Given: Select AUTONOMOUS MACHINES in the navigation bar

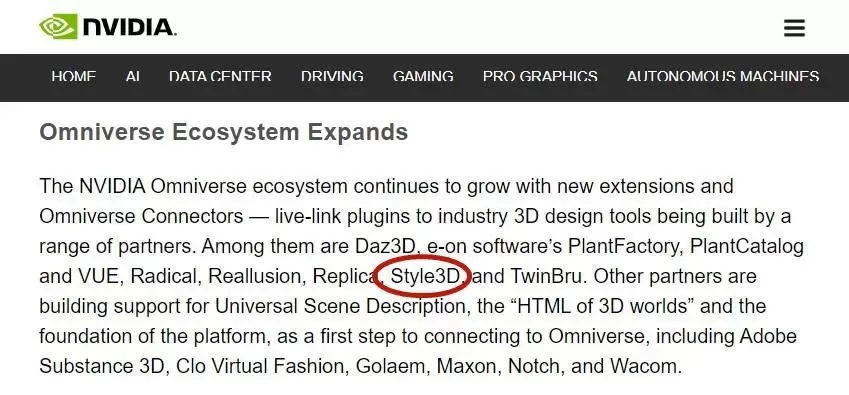Looking at the screenshot, I should [x=722, y=77].
